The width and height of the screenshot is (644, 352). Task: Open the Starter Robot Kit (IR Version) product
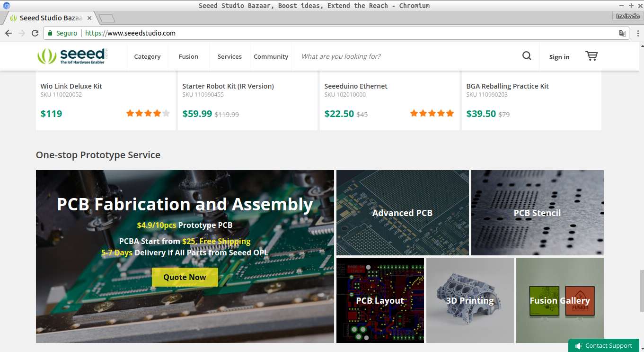coord(228,86)
